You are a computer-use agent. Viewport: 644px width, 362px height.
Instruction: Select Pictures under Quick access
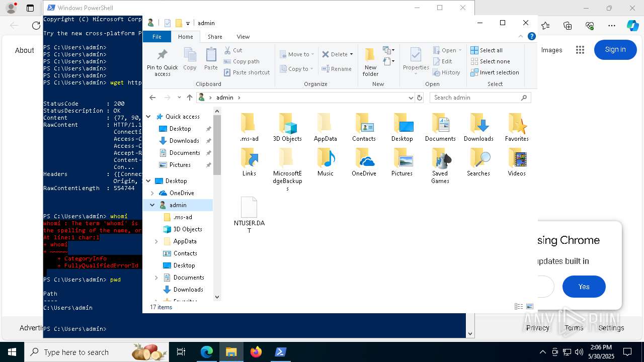pos(180,165)
